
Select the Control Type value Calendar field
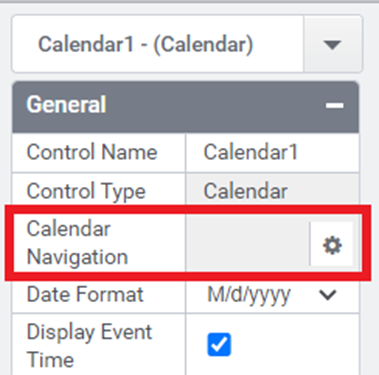click(272, 192)
